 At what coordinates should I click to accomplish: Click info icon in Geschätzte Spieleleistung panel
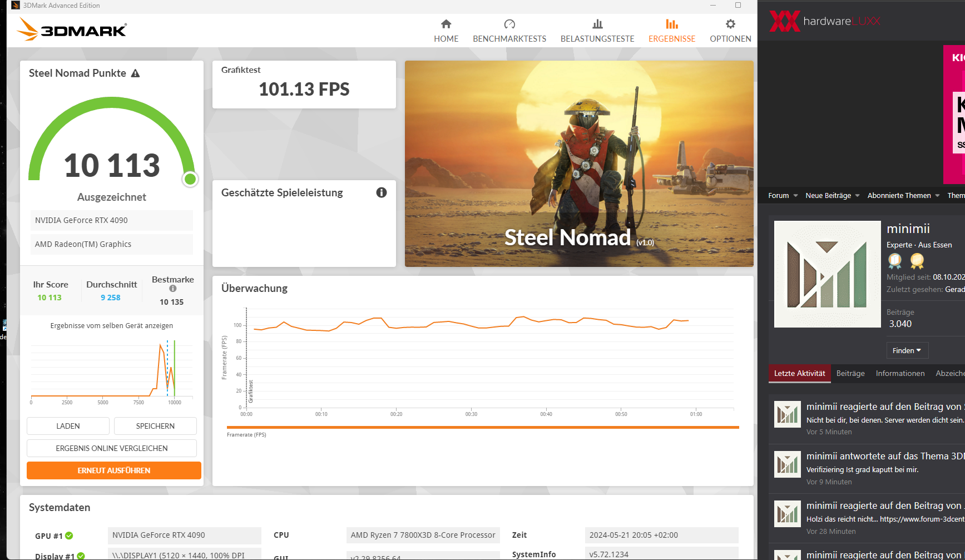click(x=382, y=192)
